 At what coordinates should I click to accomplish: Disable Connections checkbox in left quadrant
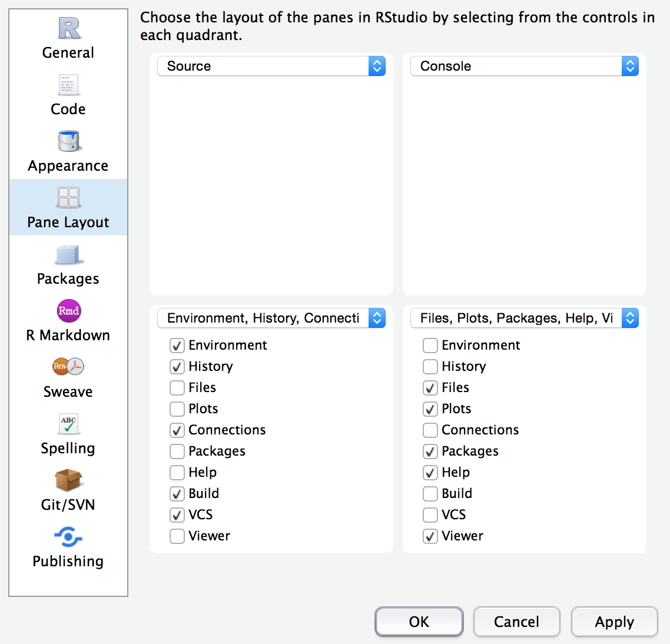coord(177,430)
